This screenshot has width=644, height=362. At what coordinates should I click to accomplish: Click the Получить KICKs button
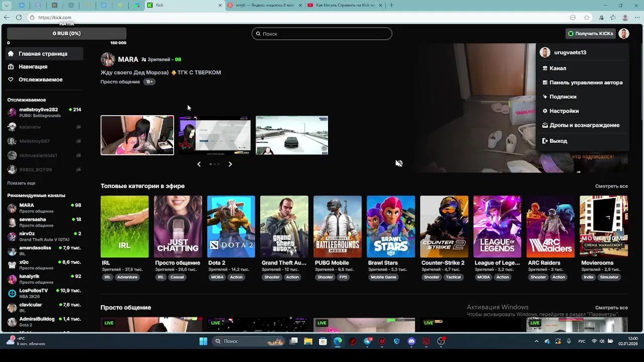click(x=591, y=34)
